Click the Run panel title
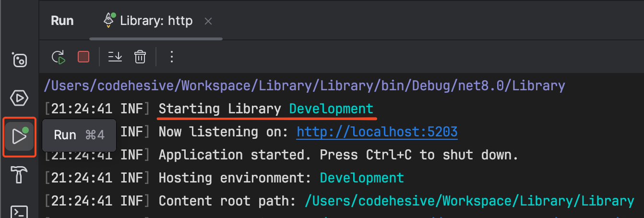644x218 pixels. [62, 21]
